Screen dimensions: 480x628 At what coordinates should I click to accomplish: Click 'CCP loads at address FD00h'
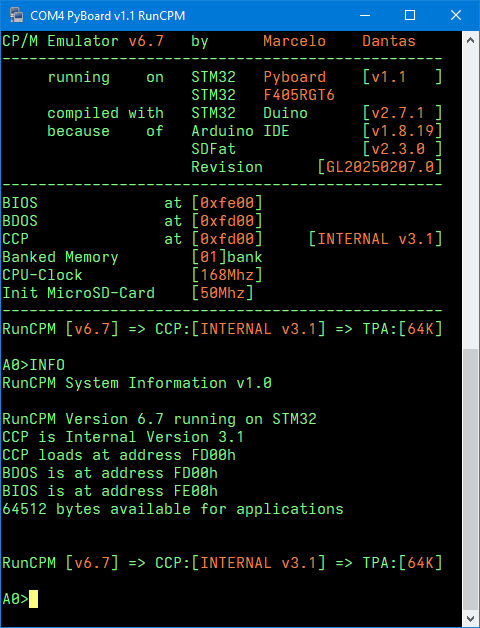[x=119, y=455]
